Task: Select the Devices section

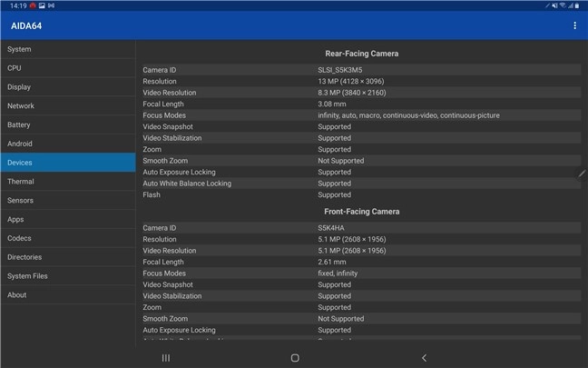Action: 68,163
